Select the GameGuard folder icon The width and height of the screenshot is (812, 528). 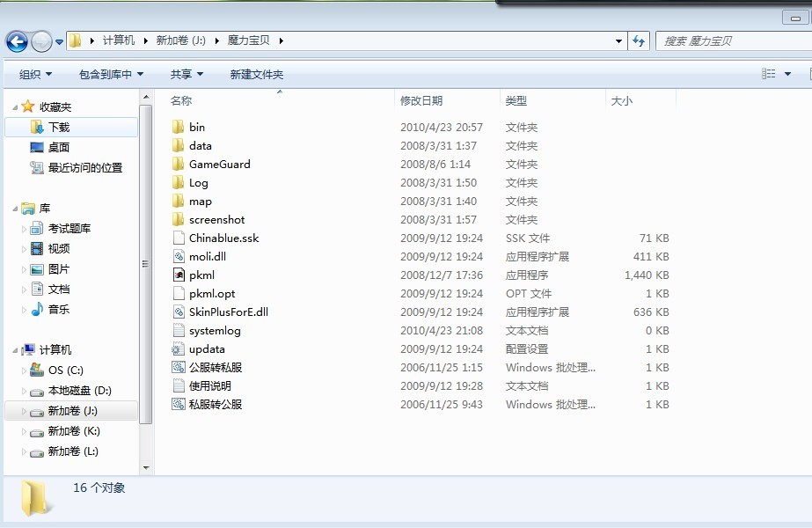pyautogui.click(x=178, y=165)
